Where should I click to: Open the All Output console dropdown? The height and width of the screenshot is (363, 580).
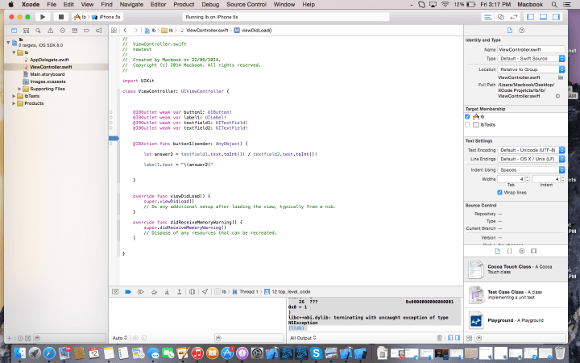[x=303, y=338]
